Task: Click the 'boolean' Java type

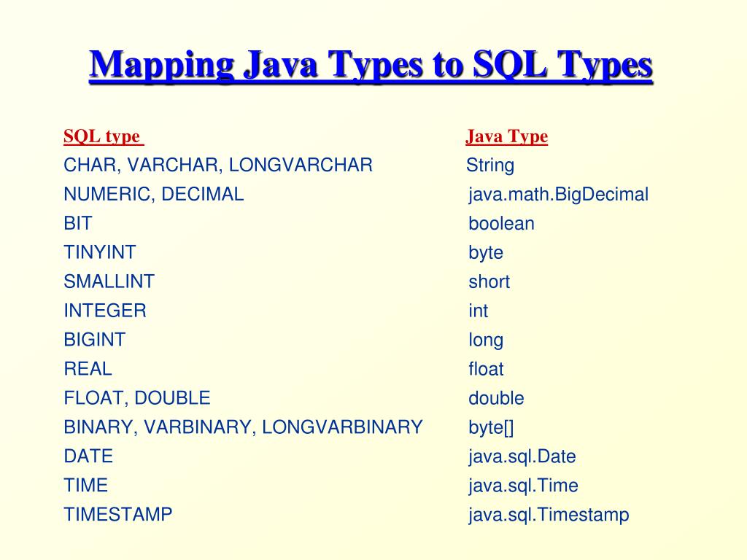Action: coord(501,223)
